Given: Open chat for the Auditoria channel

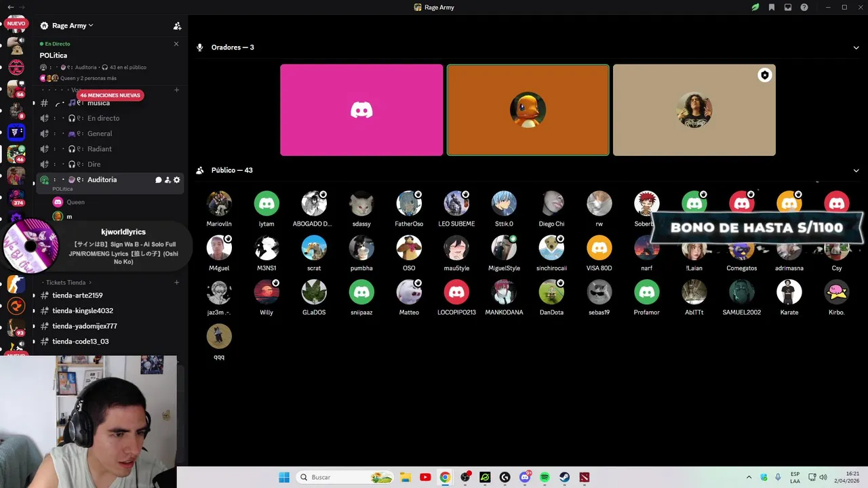Looking at the screenshot, I should pos(158,180).
